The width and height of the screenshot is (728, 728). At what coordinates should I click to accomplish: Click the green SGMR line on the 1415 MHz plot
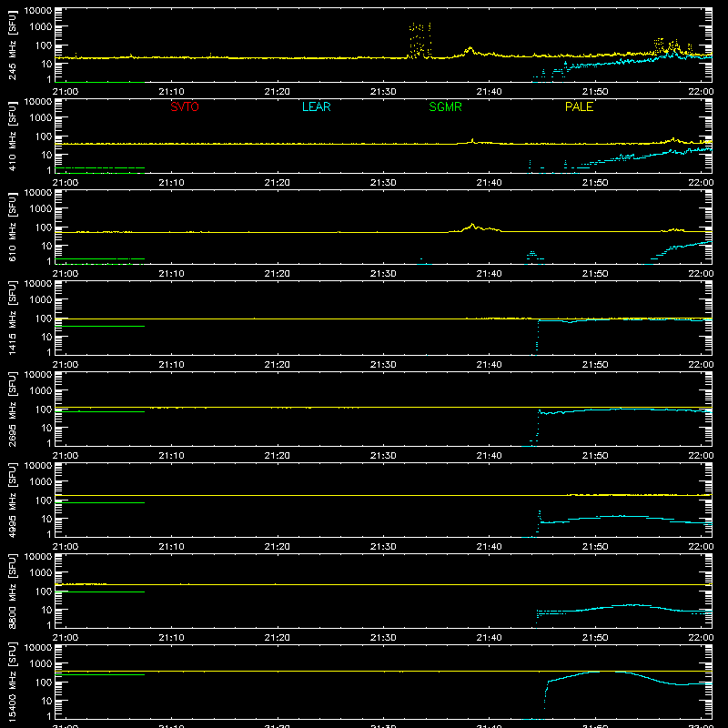tap(100, 326)
